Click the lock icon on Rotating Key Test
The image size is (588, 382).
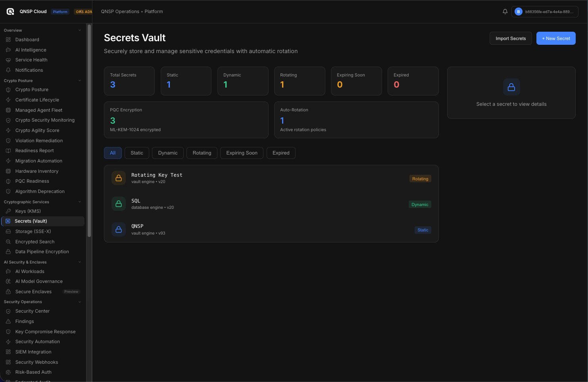[x=118, y=178]
